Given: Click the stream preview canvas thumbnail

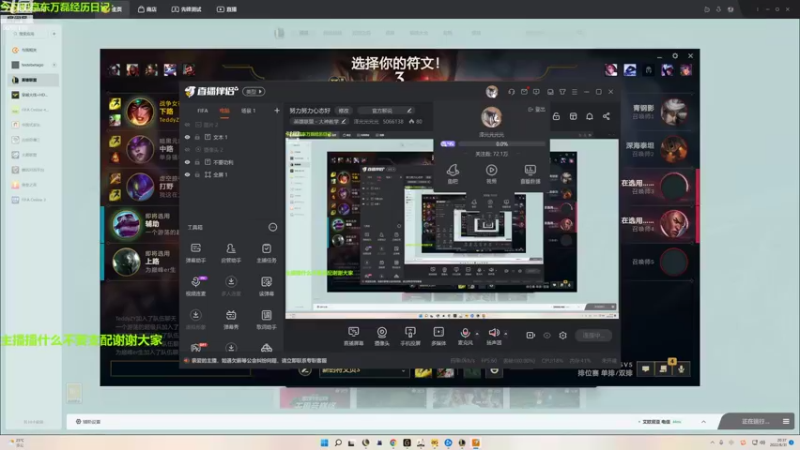Looking at the screenshot, I should point(452,228).
